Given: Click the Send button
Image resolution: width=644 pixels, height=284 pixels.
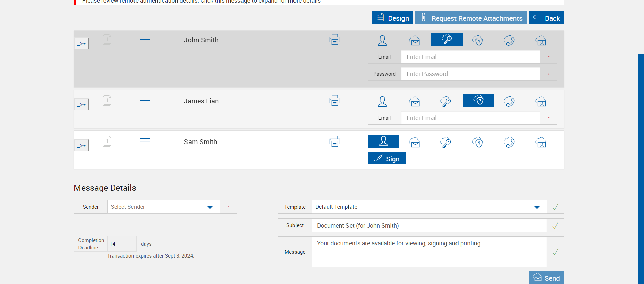Looking at the screenshot, I should (x=546, y=278).
